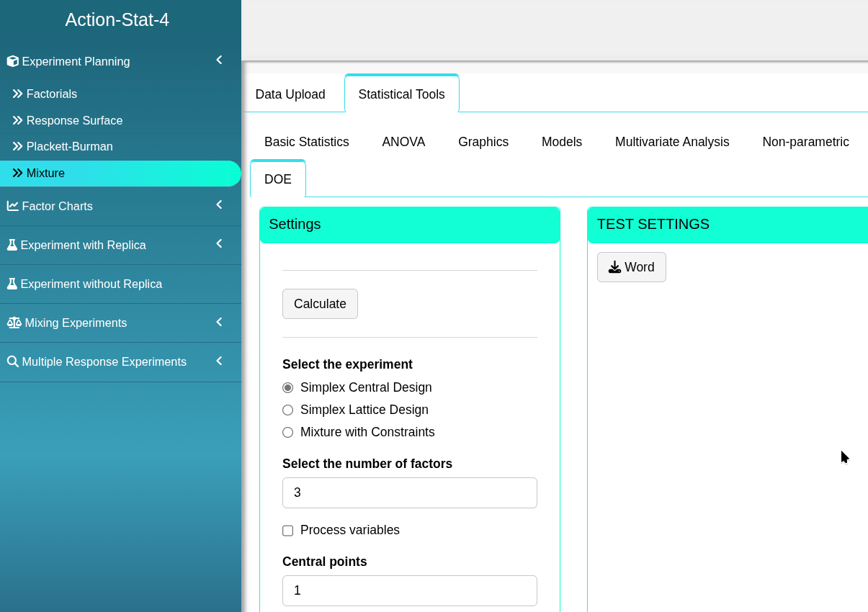The width and height of the screenshot is (868, 612).
Task: Click the flask icon of Experiment without Replica
Action: (12, 284)
